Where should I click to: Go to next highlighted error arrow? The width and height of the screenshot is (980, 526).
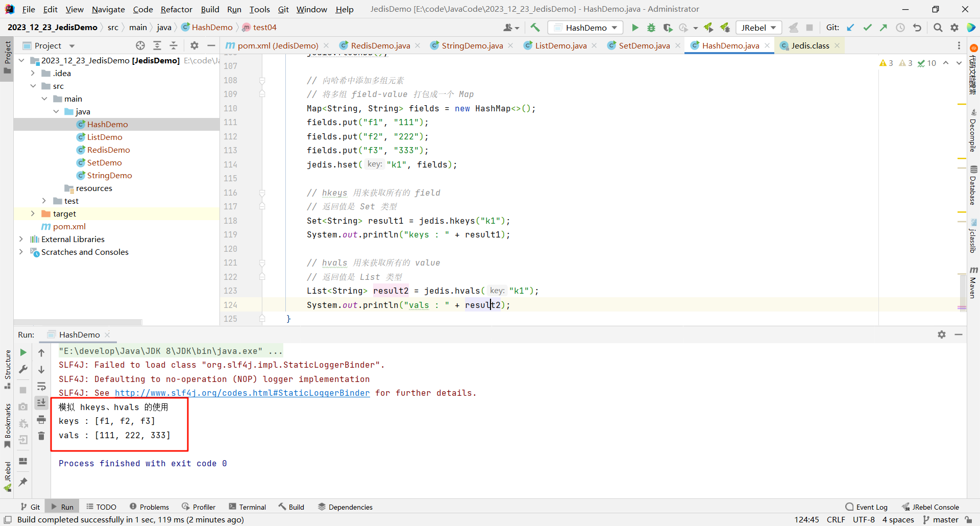(959, 63)
